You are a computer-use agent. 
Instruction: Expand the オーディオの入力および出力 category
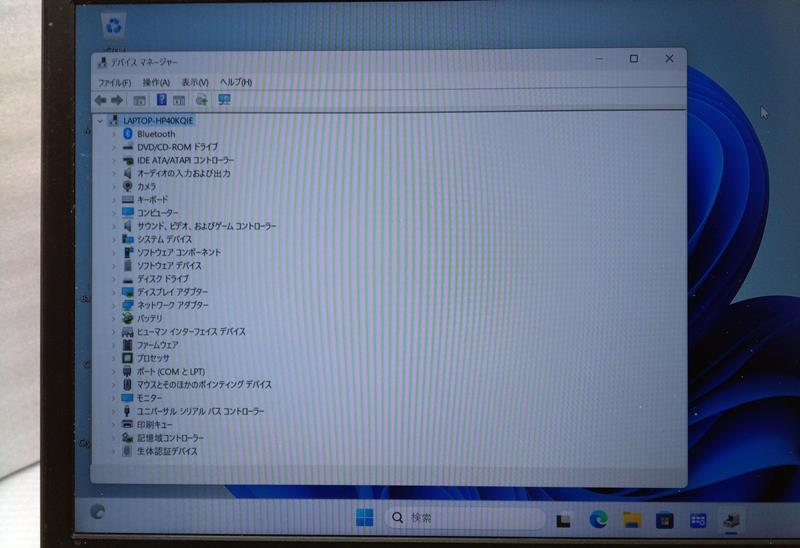coord(114,173)
